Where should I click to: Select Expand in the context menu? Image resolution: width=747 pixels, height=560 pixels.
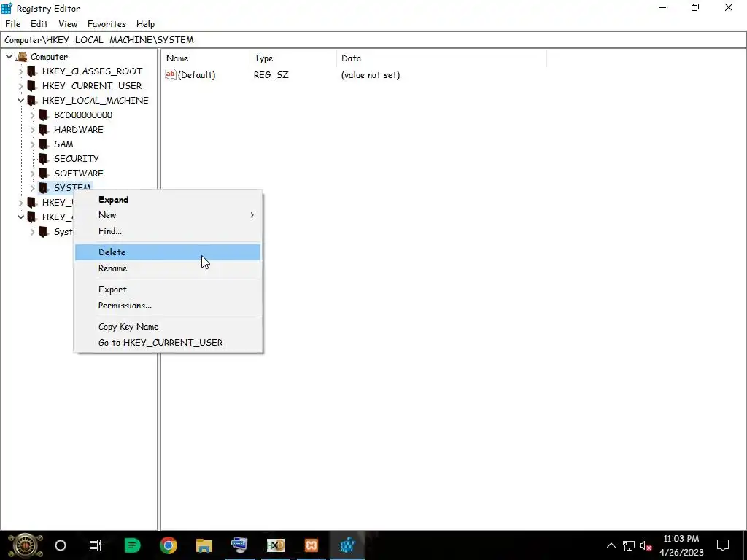[168, 200]
